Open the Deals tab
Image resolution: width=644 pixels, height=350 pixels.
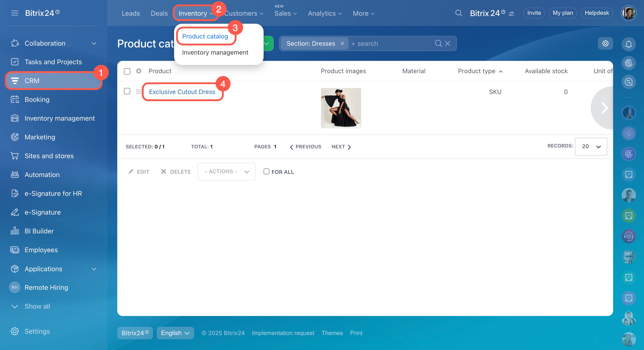click(159, 13)
